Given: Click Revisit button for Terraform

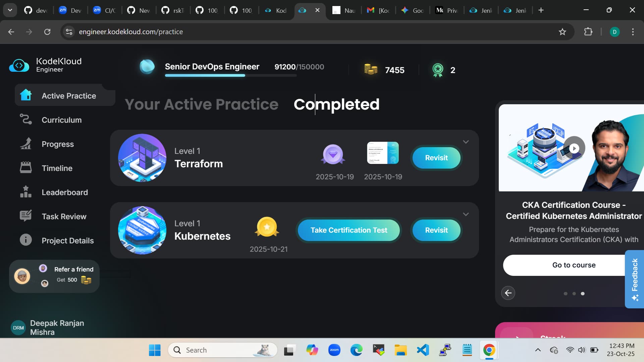Looking at the screenshot, I should pos(436,158).
